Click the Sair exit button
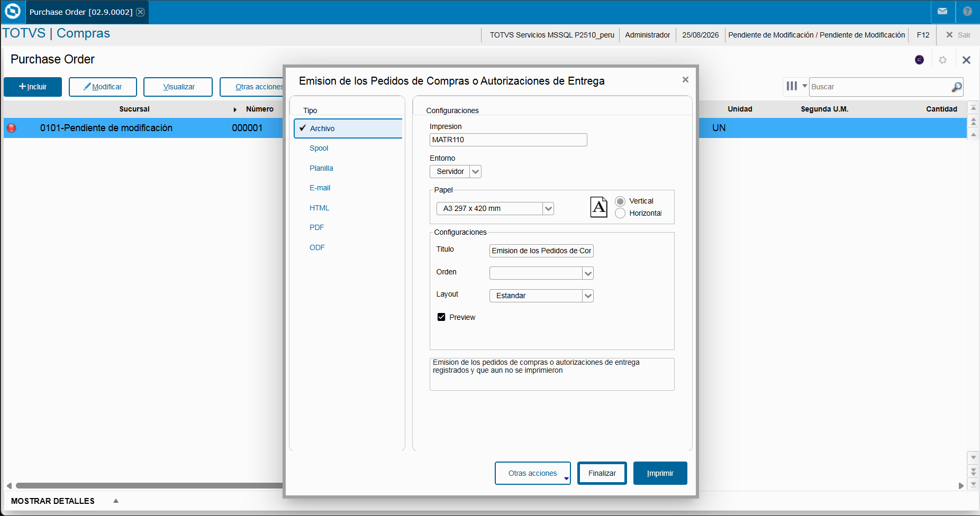 coord(958,35)
